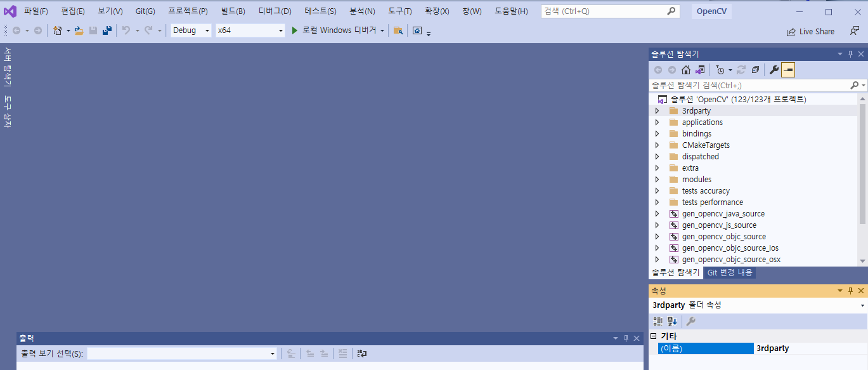Image resolution: width=868 pixels, height=370 pixels.
Task: Select gen_opencv_js_source project
Action: click(x=719, y=225)
